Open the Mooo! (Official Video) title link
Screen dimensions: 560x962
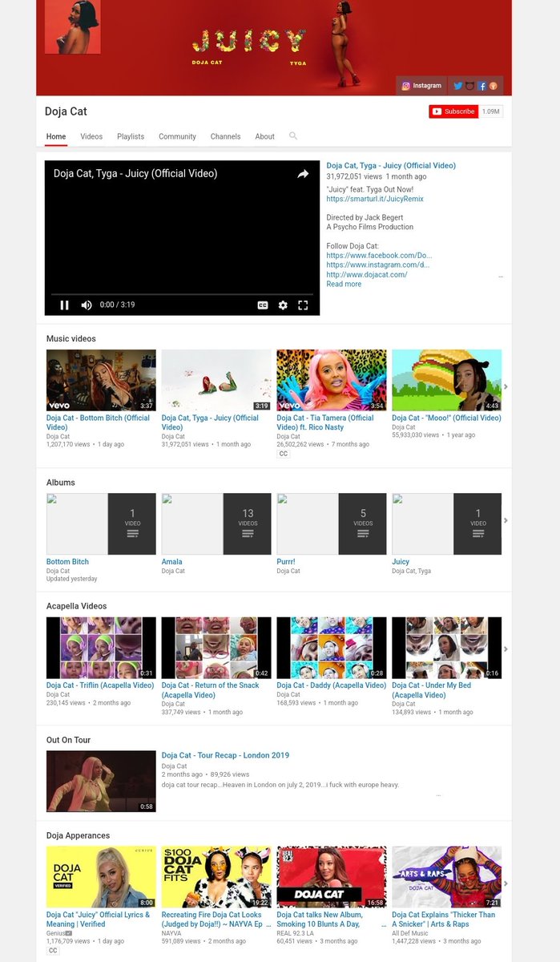pos(447,418)
